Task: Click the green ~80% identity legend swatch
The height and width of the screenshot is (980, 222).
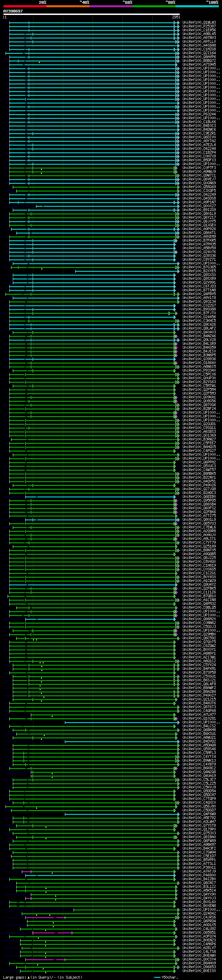Action: 154,6
